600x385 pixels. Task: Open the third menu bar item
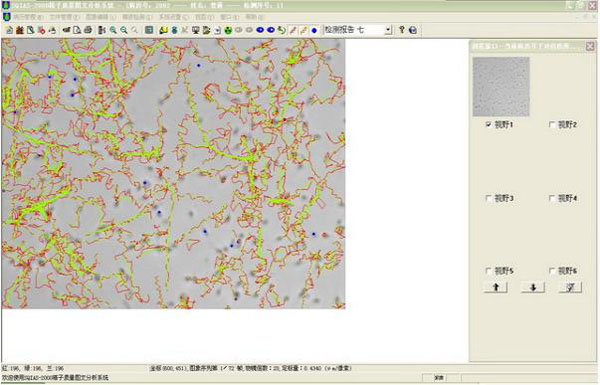101,17
